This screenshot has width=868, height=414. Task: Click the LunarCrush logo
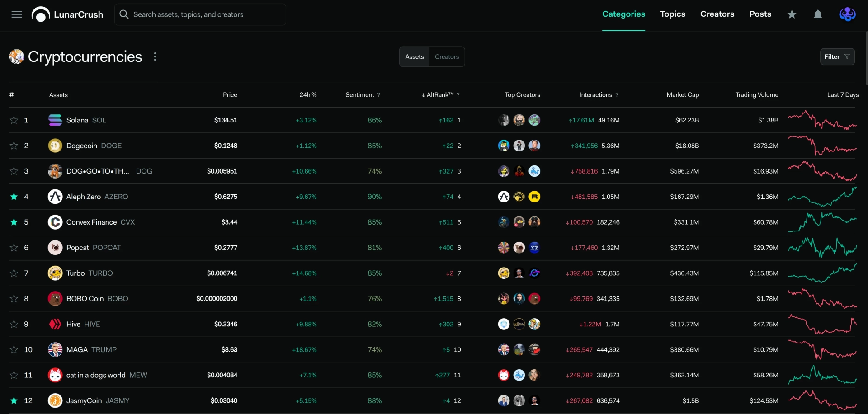67,14
